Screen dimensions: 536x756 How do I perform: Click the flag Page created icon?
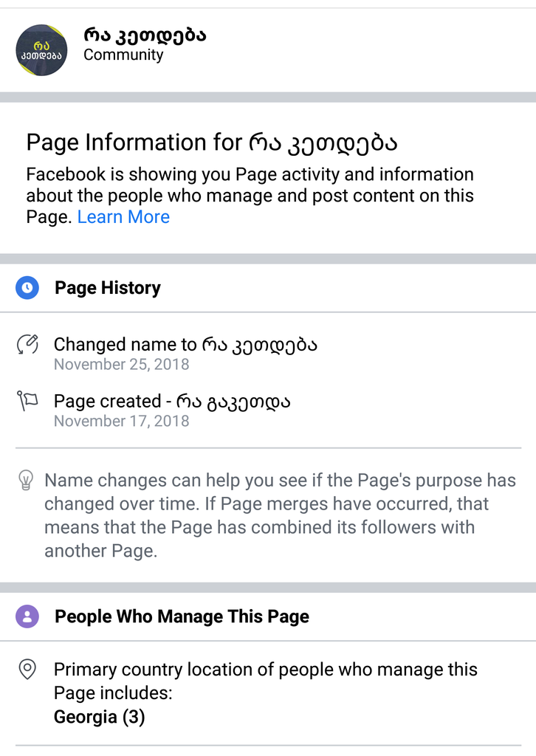[27, 401]
